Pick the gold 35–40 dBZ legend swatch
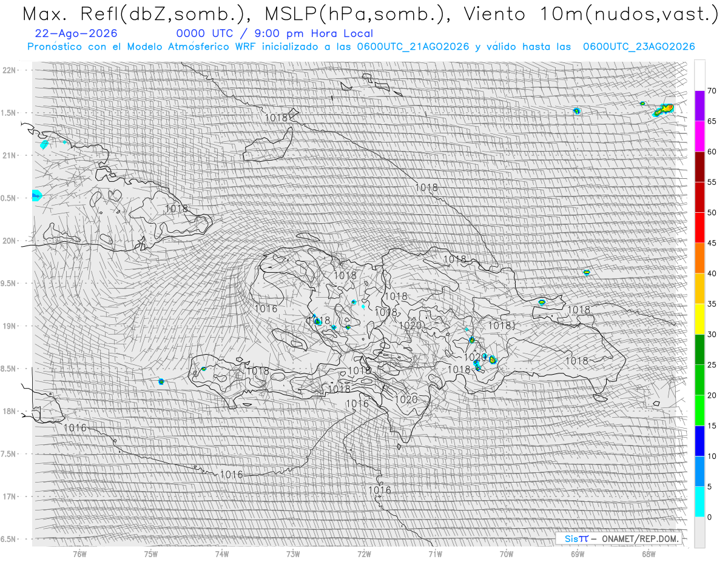Viewport: 728px width, 562px height. pyautogui.click(x=699, y=289)
